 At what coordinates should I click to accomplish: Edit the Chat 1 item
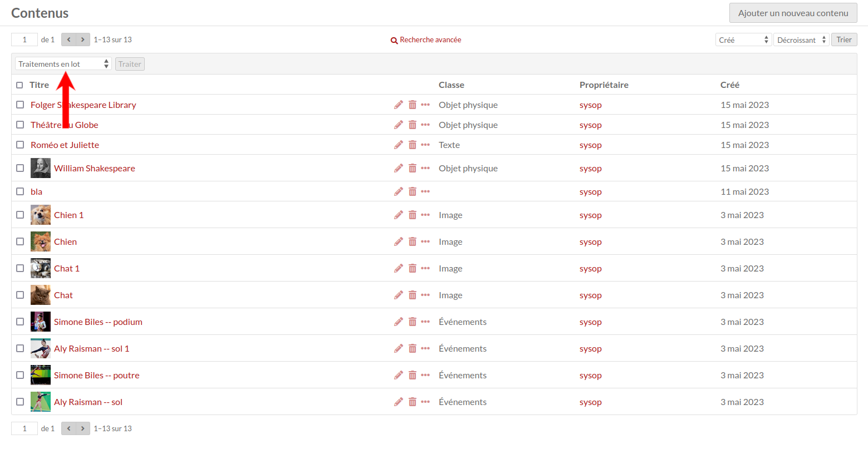pos(399,268)
